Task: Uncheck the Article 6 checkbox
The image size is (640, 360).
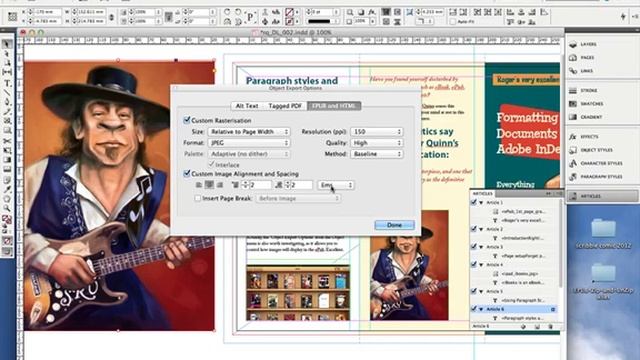Action: [474, 309]
